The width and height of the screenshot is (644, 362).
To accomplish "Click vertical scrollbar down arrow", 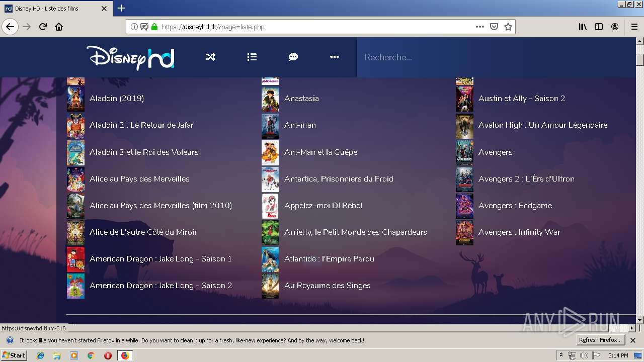I will [640, 320].
